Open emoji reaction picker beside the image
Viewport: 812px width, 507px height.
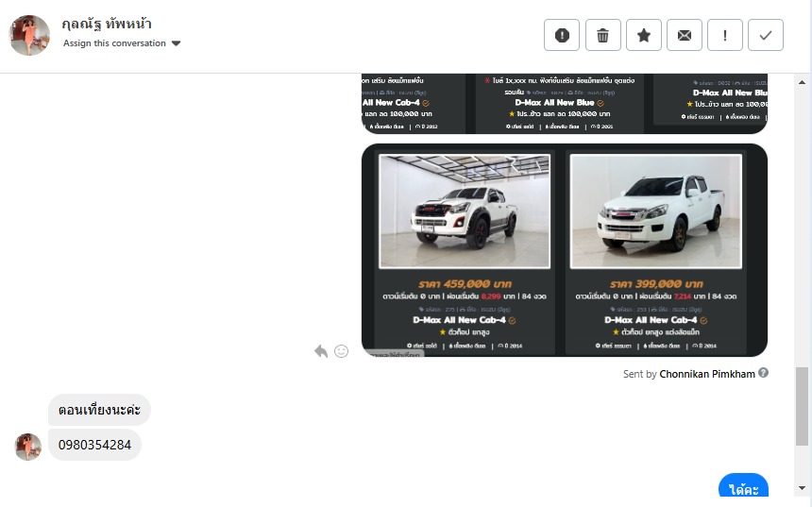pyautogui.click(x=341, y=350)
